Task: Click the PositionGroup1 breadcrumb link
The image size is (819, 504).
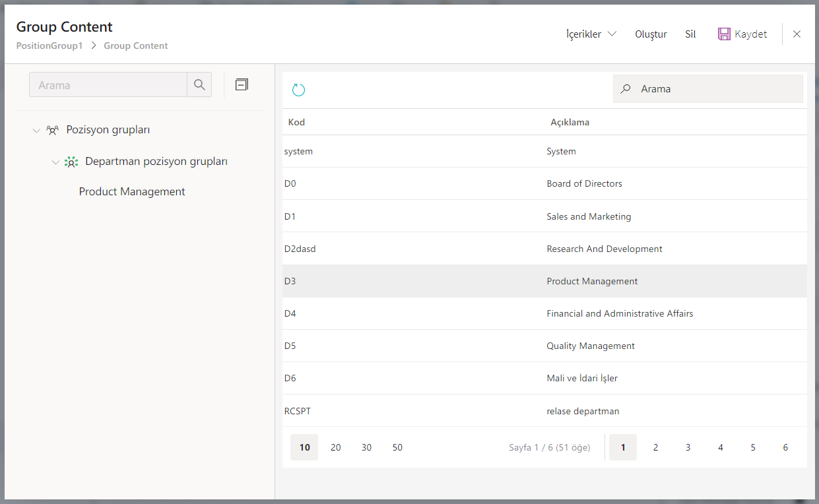Action: coord(49,46)
